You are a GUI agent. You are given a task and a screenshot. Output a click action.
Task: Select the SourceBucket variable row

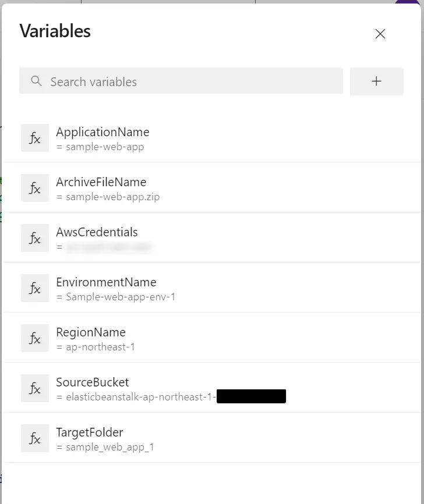click(211, 388)
